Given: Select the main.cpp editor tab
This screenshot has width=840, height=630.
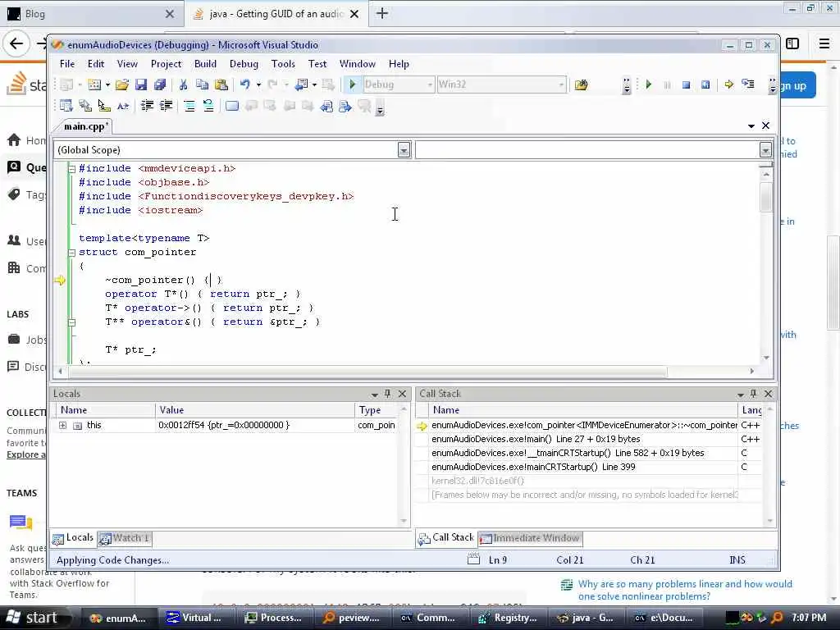Looking at the screenshot, I should click(x=85, y=126).
